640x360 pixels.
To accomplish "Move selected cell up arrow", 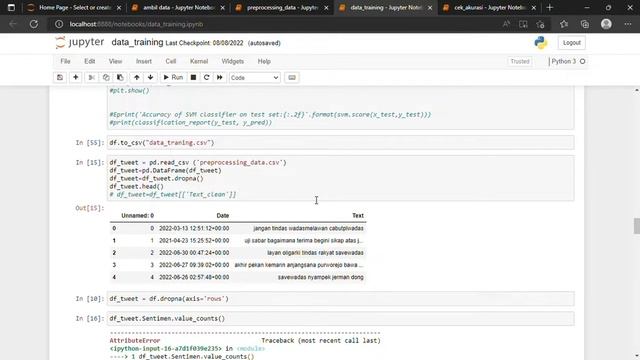I will tap(137, 78).
